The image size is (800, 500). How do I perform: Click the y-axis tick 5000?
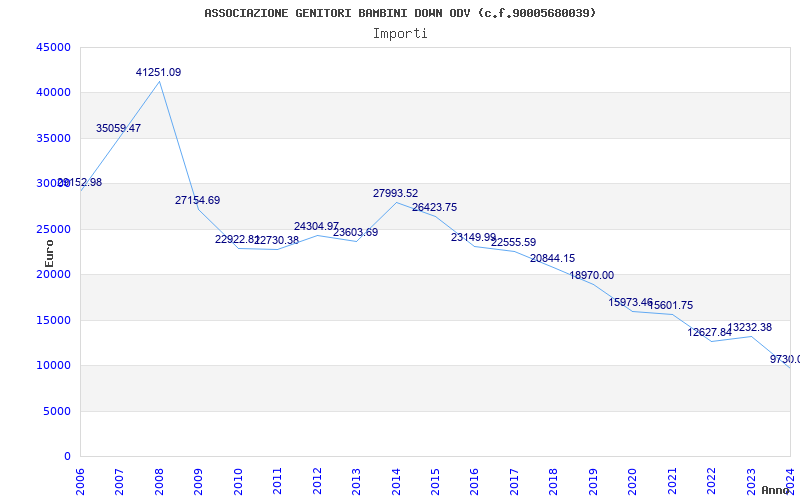click(57, 411)
